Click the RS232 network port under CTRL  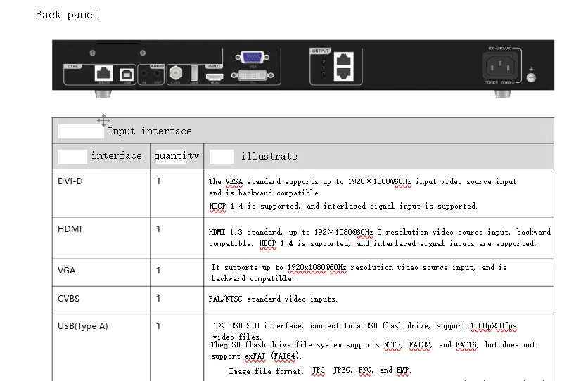click(x=103, y=73)
